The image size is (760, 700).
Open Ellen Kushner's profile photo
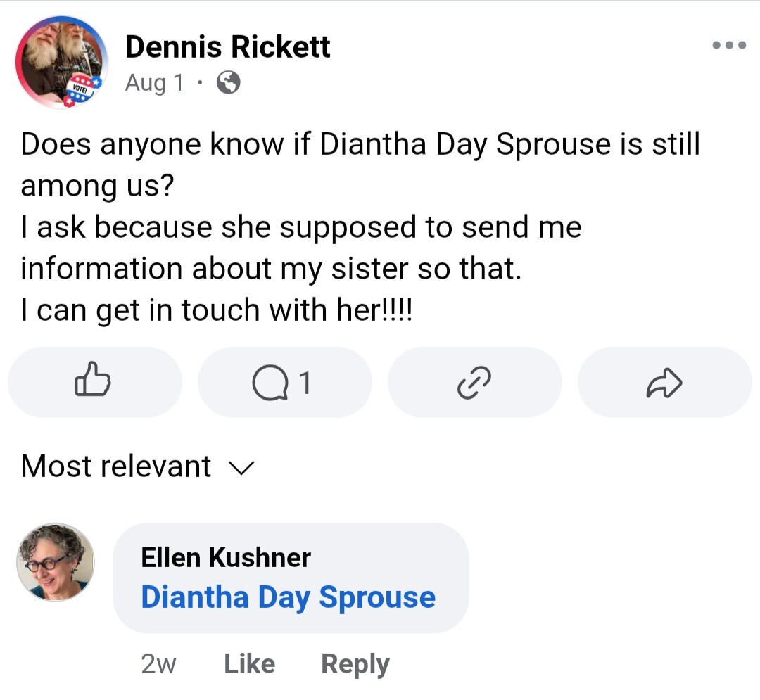(x=56, y=562)
